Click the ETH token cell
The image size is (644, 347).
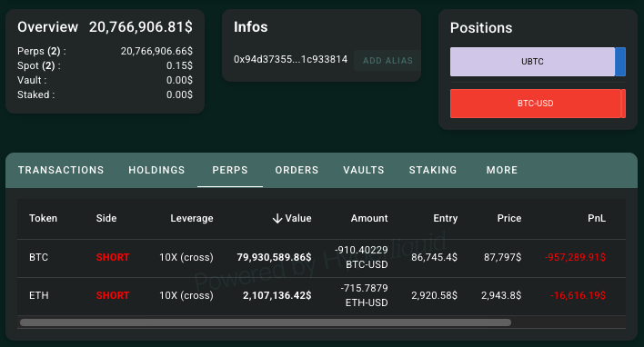pyautogui.click(x=38, y=295)
